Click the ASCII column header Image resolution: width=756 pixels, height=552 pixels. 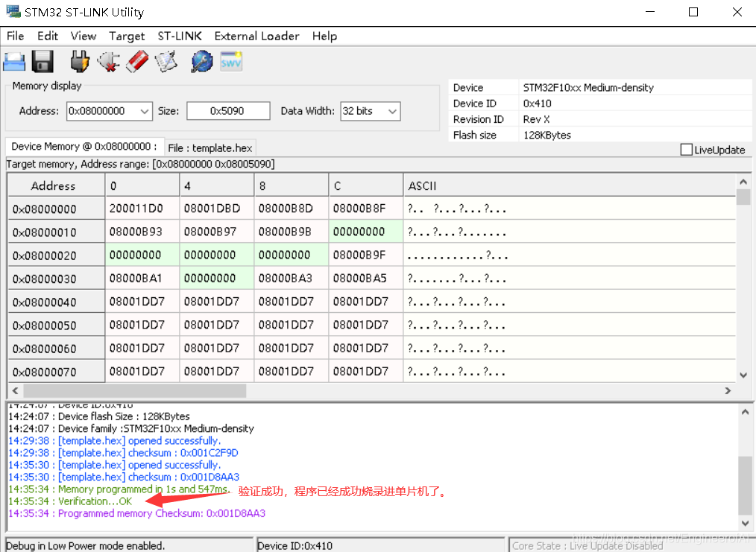(570, 185)
